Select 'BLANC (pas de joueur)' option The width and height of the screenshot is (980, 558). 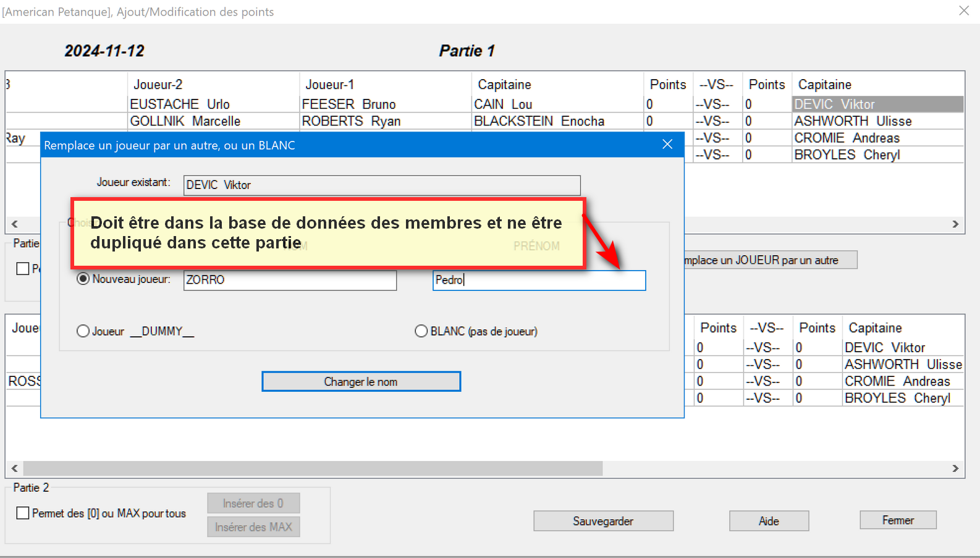coord(421,331)
